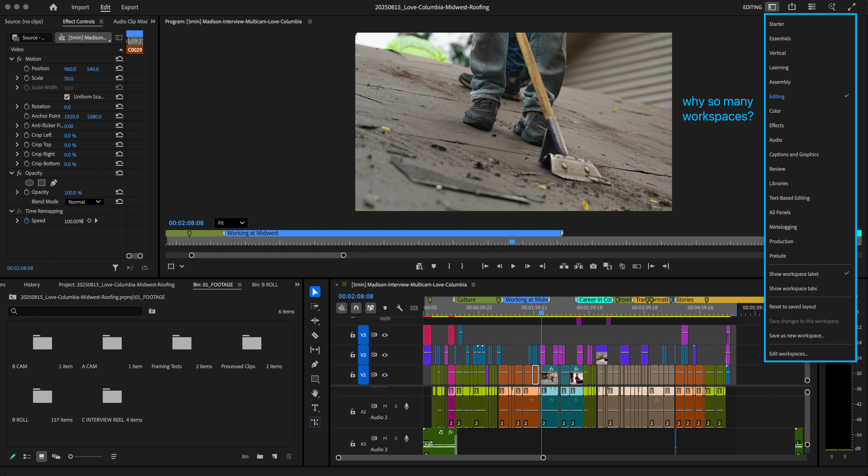Select the Hand tool

315,393
